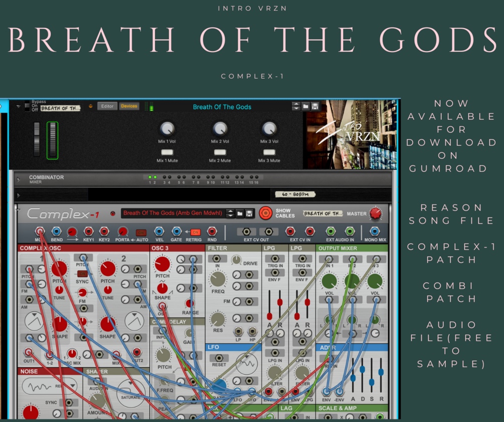Screen dimensions: 504x422
Task: Click the filter LP output jack
Action: (x=238, y=331)
